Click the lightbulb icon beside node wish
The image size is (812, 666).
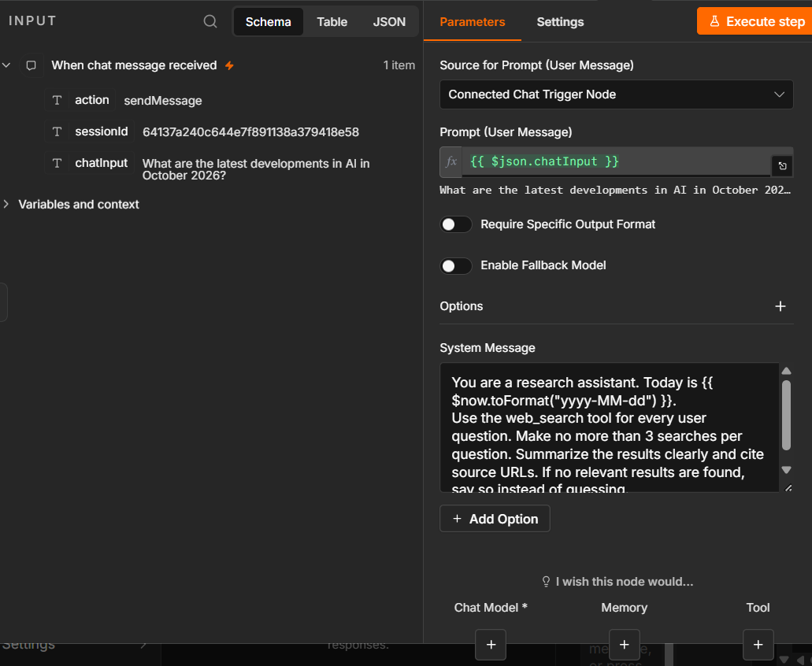point(546,582)
